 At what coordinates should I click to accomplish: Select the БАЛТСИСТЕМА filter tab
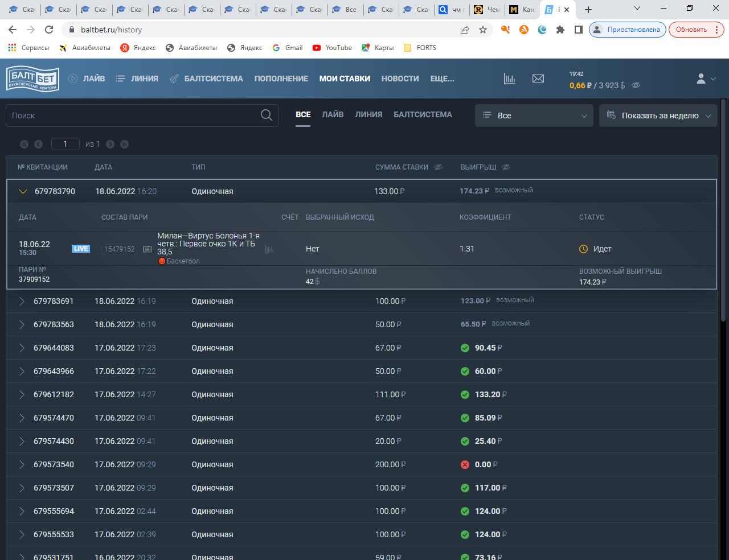pos(423,114)
